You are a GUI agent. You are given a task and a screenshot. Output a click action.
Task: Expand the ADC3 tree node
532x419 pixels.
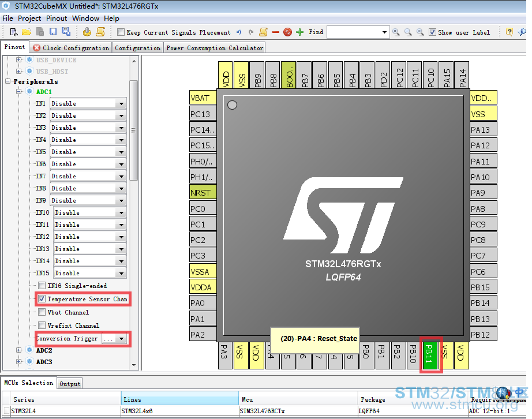coord(18,362)
